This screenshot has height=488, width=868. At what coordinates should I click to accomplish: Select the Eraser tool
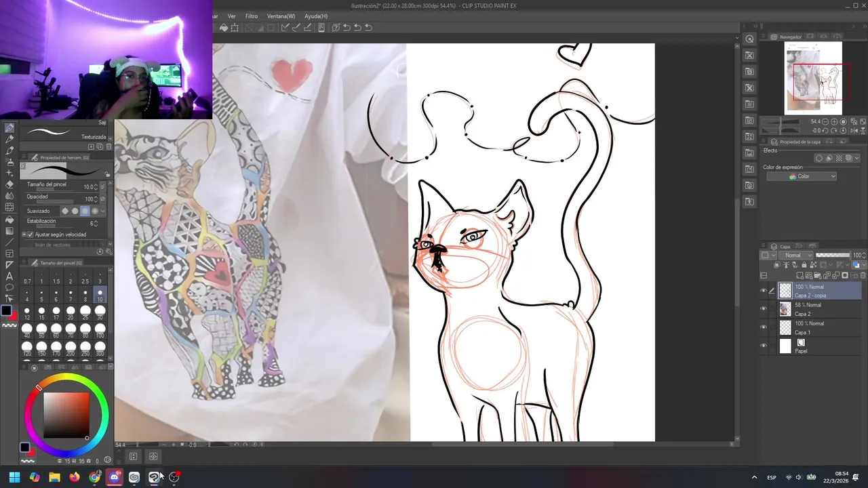9,184
